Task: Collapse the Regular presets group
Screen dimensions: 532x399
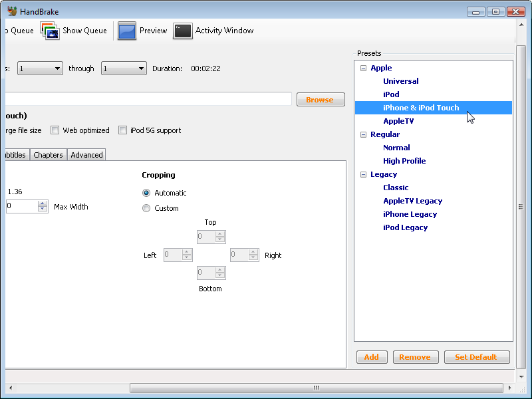Action: [363, 134]
